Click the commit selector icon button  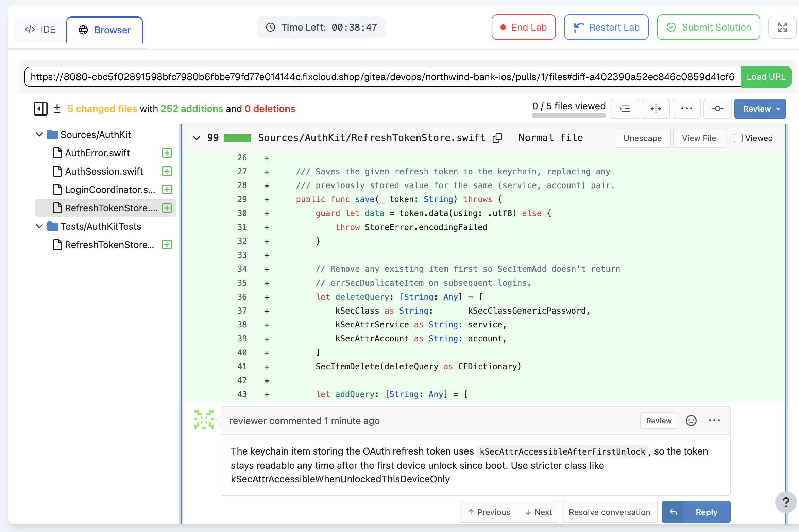(x=717, y=109)
